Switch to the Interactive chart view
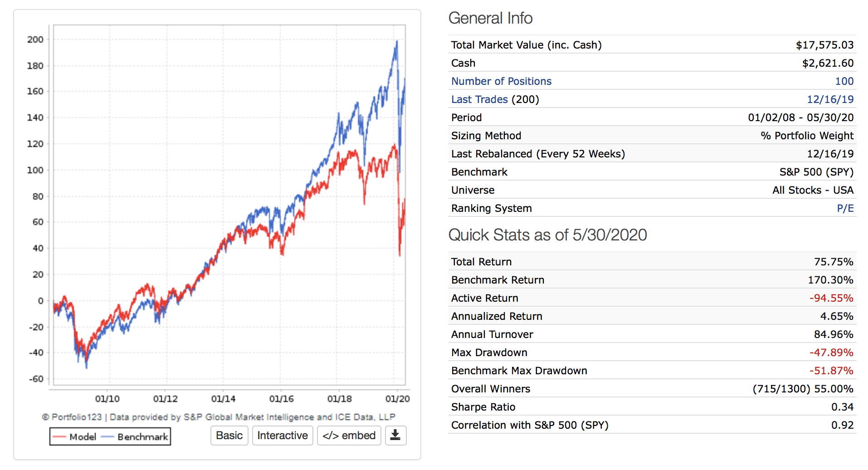The height and width of the screenshot is (470, 868). pos(282,436)
